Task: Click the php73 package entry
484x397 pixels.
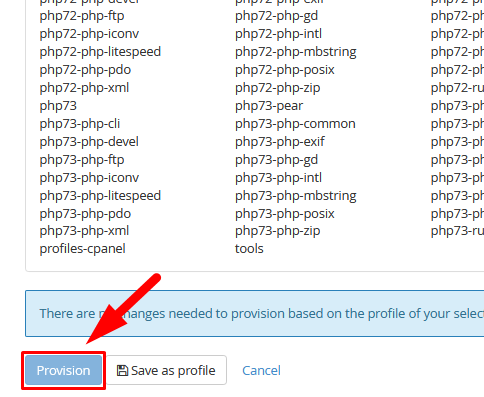Action: pyautogui.click(x=58, y=106)
